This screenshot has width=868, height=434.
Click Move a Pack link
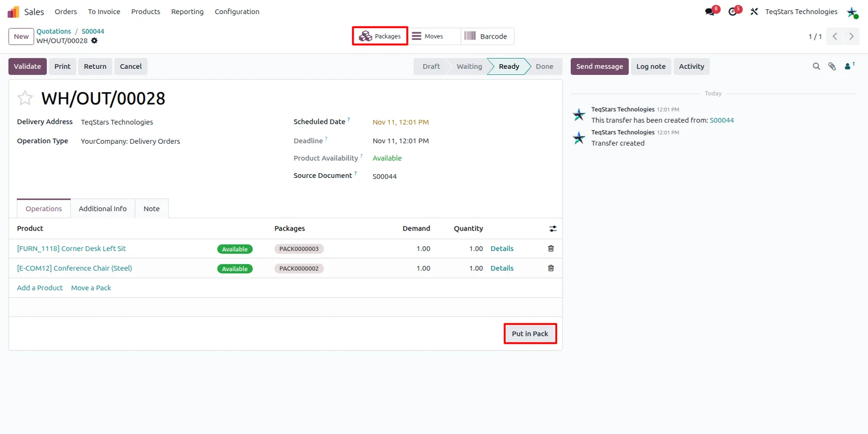click(x=91, y=288)
